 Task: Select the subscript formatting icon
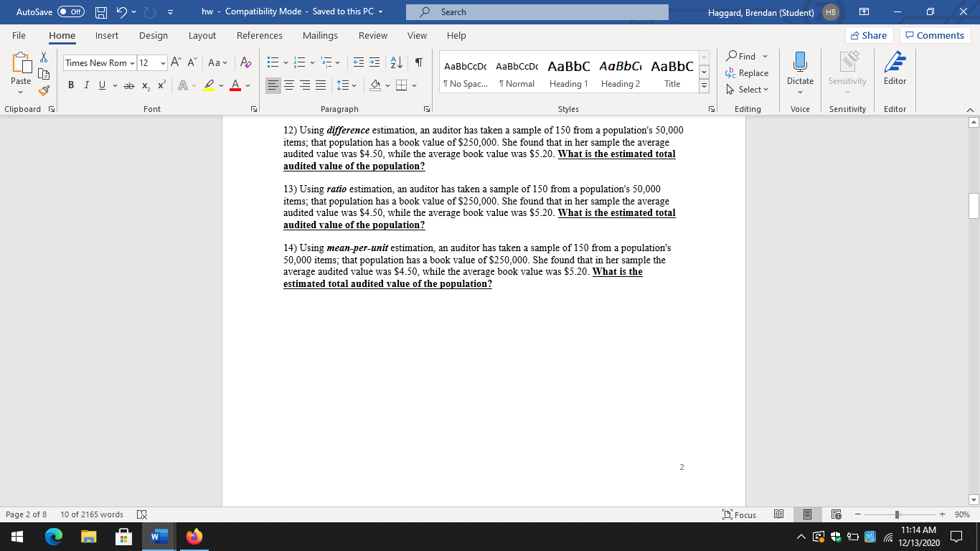coord(146,85)
